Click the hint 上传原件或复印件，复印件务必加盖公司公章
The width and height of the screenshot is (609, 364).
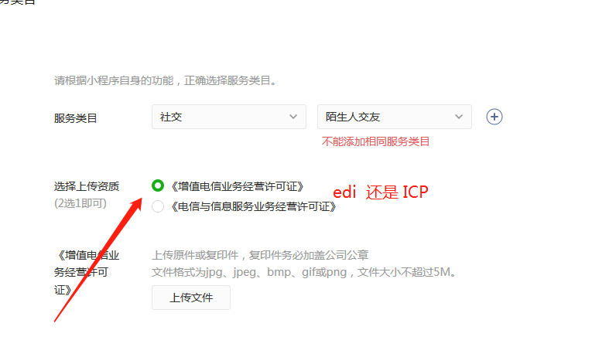[260, 255]
